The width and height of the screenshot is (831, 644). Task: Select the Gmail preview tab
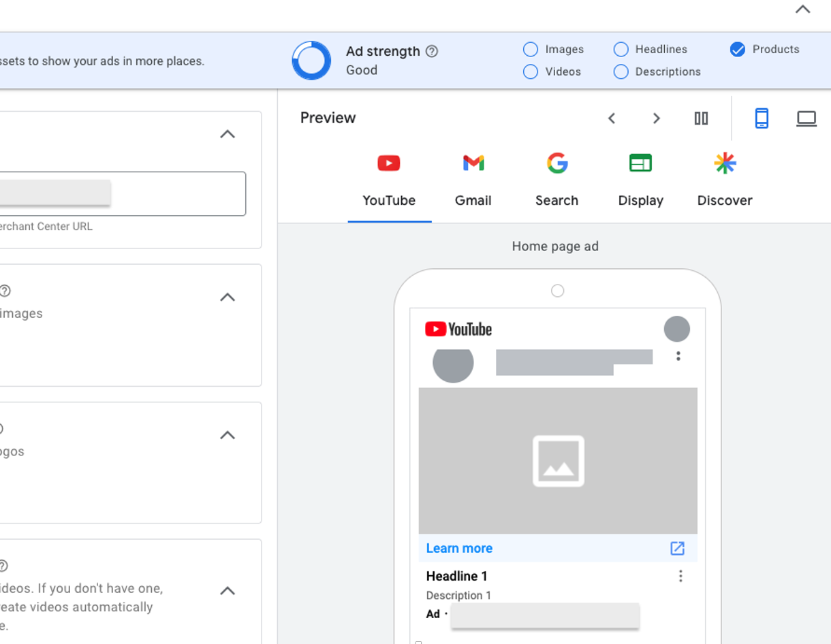473,181
